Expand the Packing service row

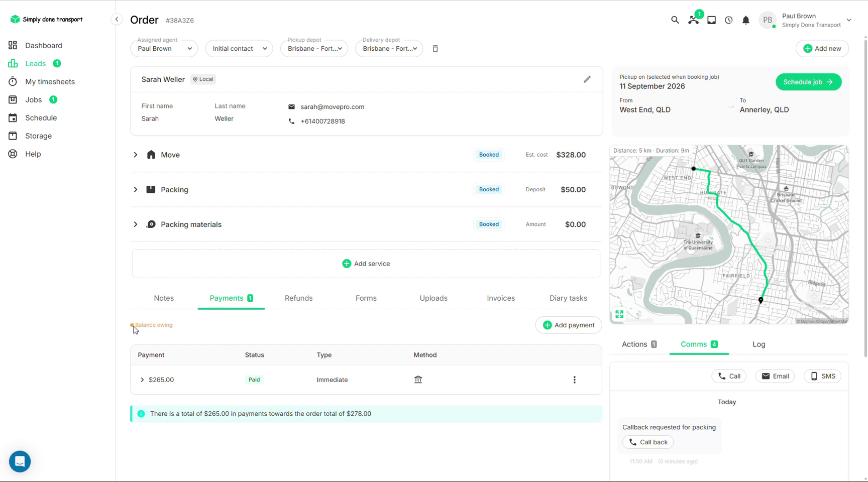click(x=136, y=190)
